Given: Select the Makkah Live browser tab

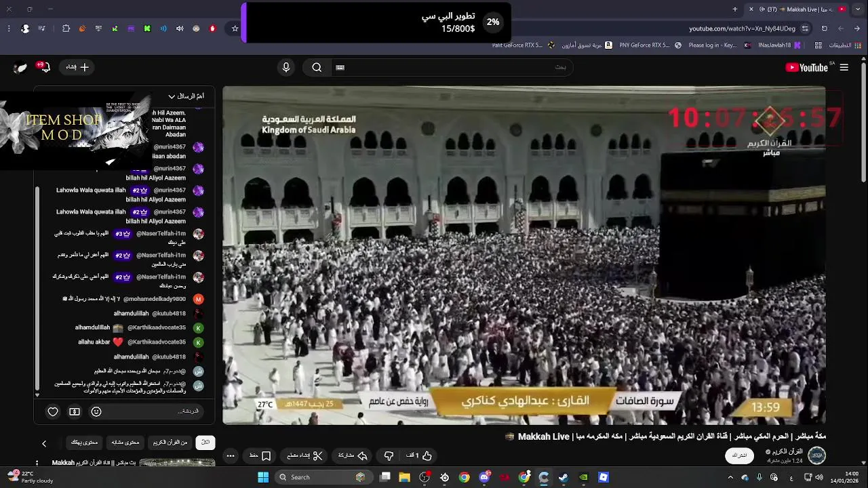Looking at the screenshot, I should coord(797,9).
